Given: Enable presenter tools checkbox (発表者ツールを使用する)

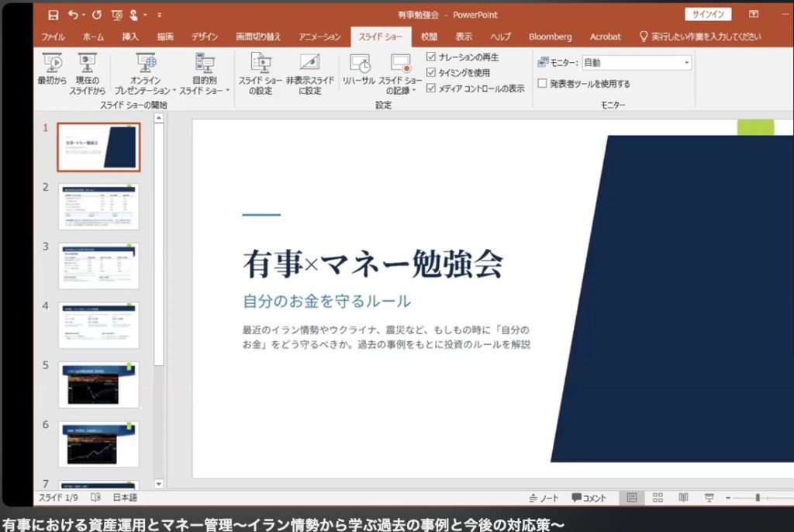Looking at the screenshot, I should (543, 84).
